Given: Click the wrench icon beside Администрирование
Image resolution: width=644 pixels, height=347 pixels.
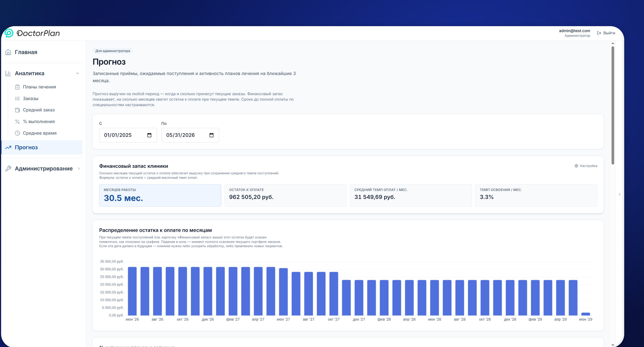Looking at the screenshot, I should click(8, 168).
